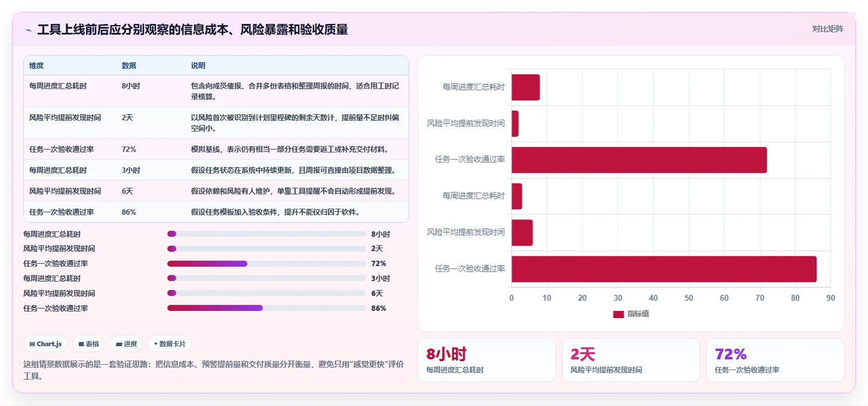
Task: Click the progress bar labeled 72%
Action: click(266, 264)
